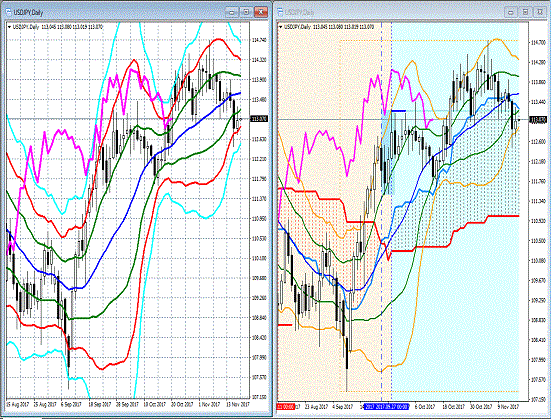Click the chart icon in the right window title bar
Viewport: 551px width, 419px height.
point(280,12)
